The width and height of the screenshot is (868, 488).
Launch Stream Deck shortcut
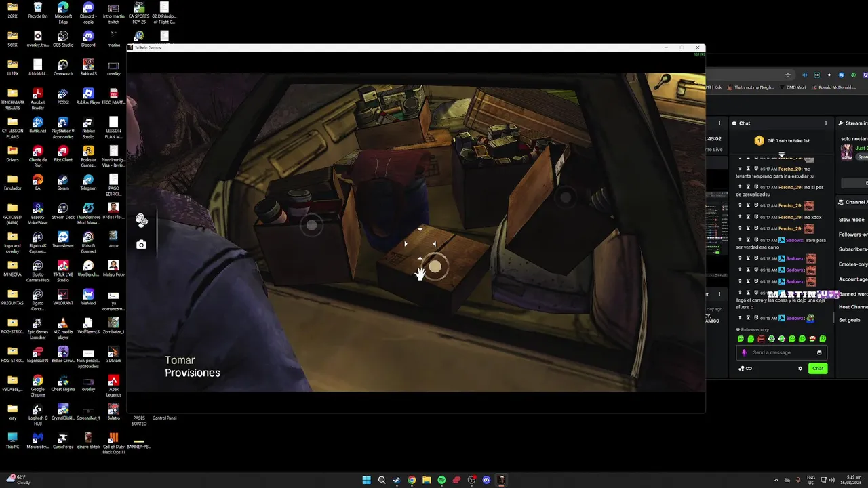63,210
